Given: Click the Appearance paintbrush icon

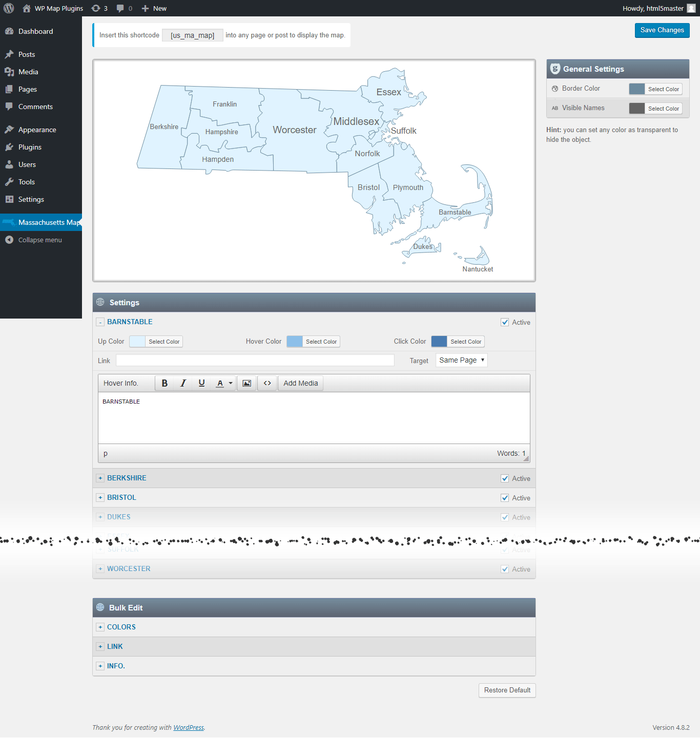Looking at the screenshot, I should 9,130.
